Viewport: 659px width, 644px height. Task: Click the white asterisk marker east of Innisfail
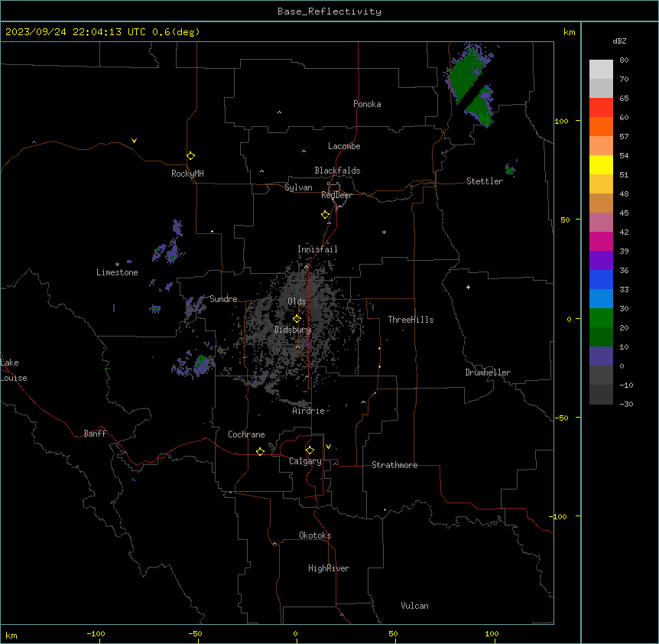[x=384, y=232]
